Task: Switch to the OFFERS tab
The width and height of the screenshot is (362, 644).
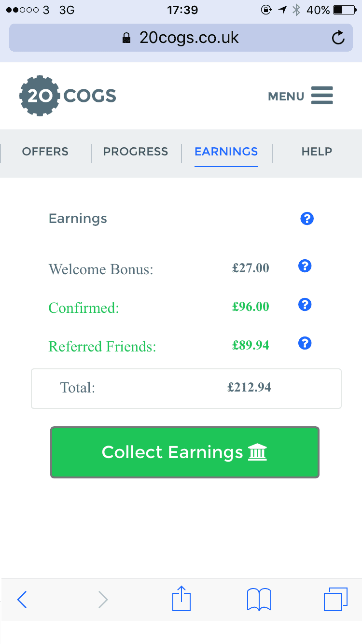Action: coord(45,152)
